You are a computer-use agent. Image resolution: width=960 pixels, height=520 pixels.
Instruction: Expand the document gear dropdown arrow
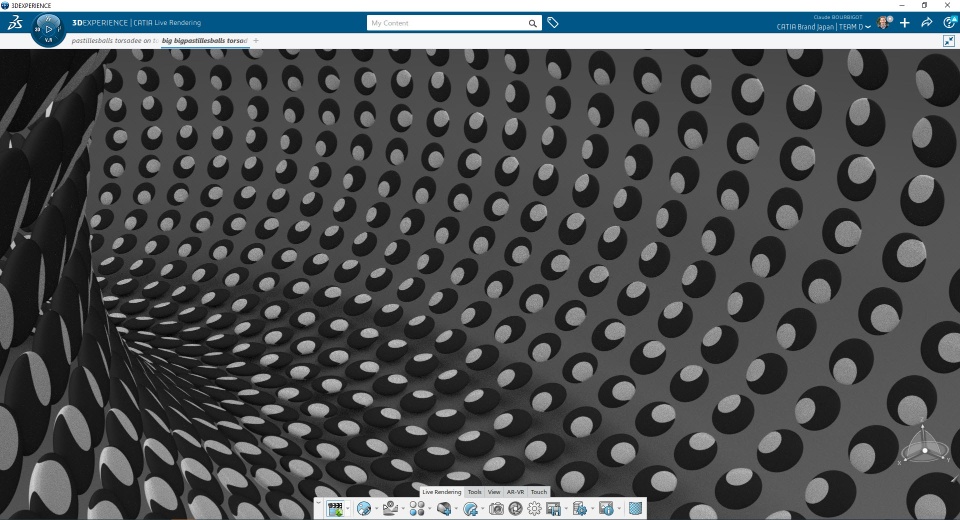point(592,508)
